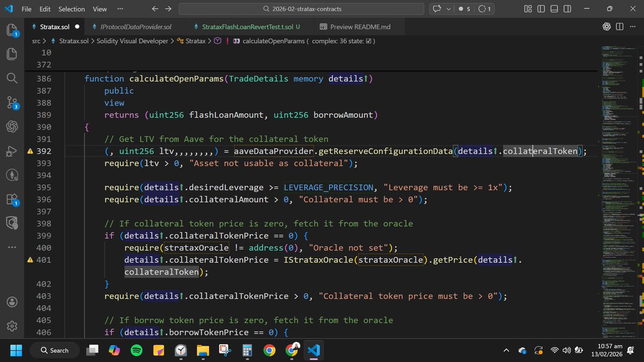
Task: Open the View menu
Action: click(x=100, y=9)
